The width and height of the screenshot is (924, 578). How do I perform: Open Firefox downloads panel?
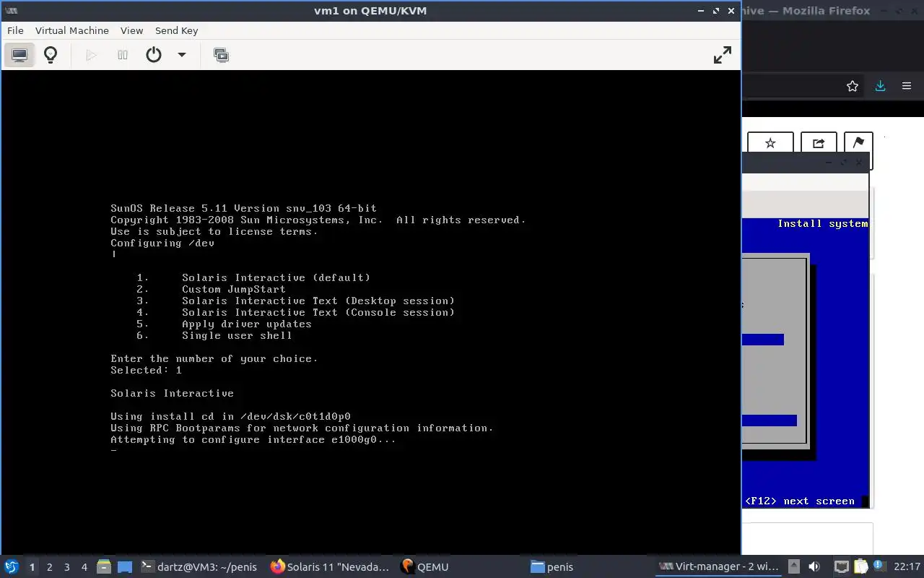tap(880, 86)
